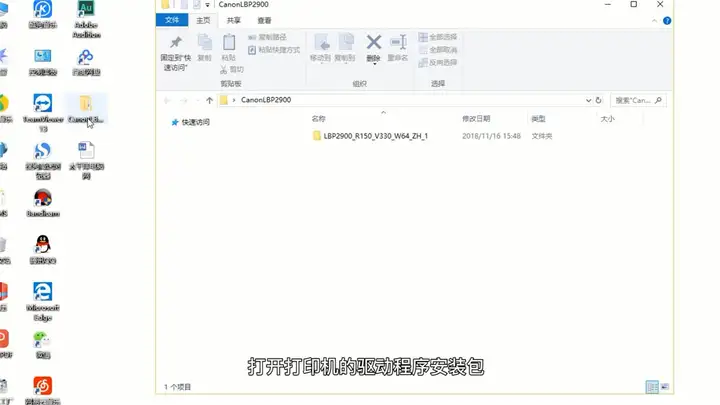
Task: Sort by the Type (类型) column
Action: [538, 119]
